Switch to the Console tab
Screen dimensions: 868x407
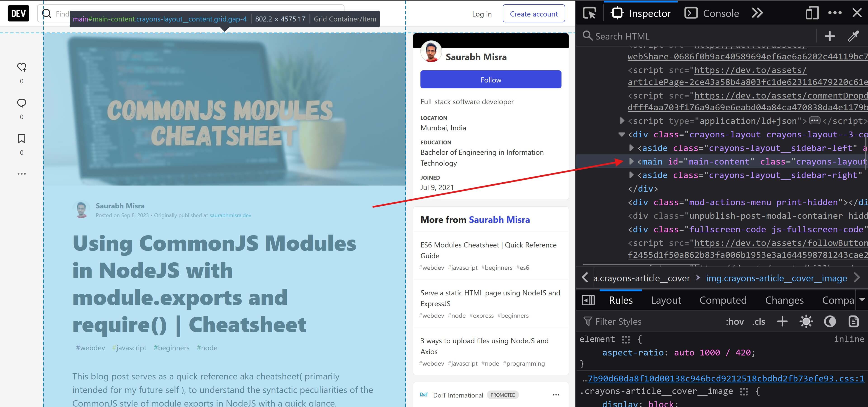712,13
